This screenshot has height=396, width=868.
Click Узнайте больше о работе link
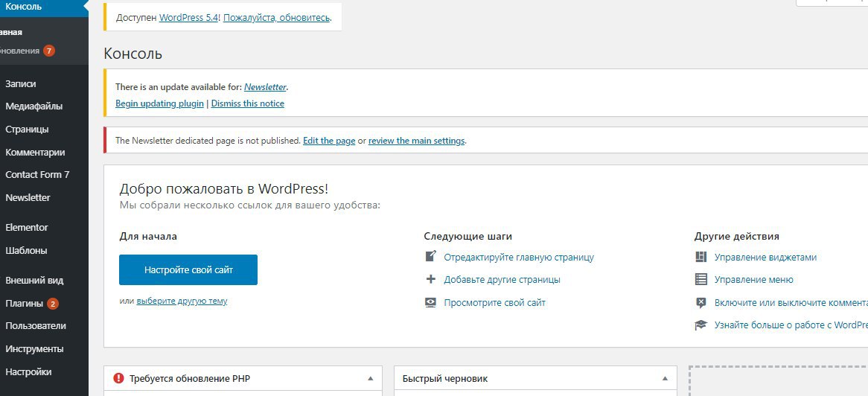pos(791,325)
